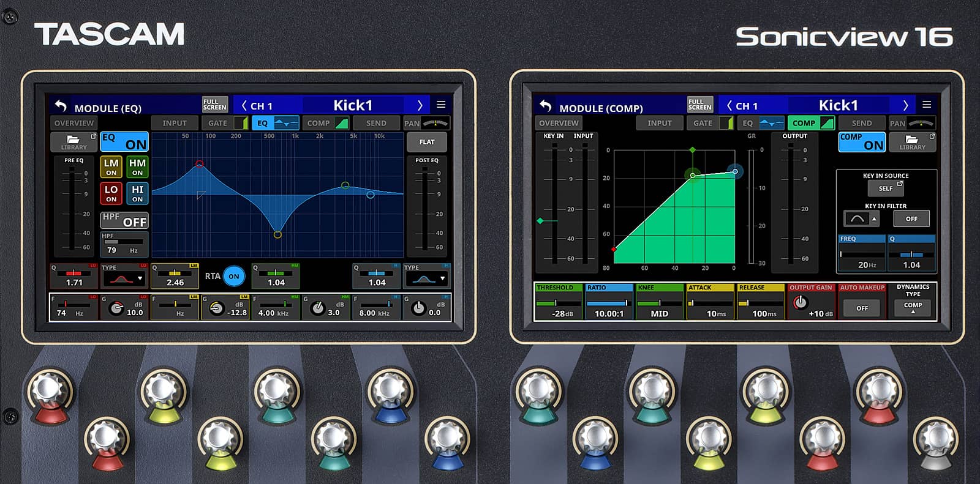The image size is (980, 484).
Task: Open the OVERVIEW tab on the EQ screen
Action: [x=74, y=123]
